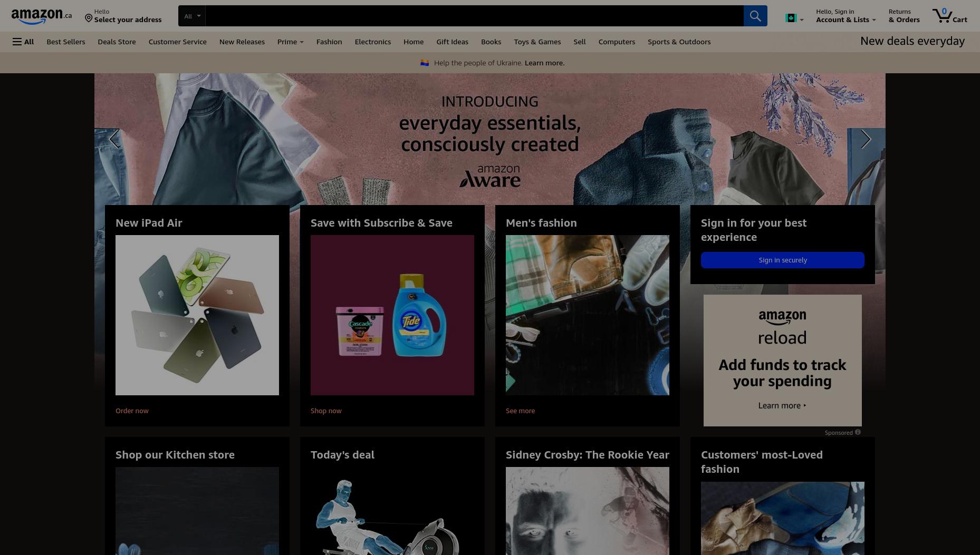Open the Cascade and Tide image
The height and width of the screenshot is (555, 980).
coord(392,315)
